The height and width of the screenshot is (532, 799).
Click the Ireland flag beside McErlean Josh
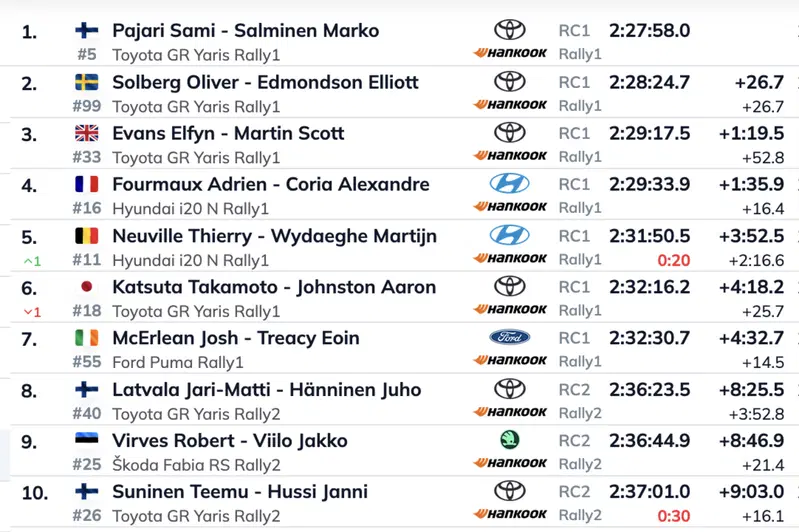coord(87,338)
